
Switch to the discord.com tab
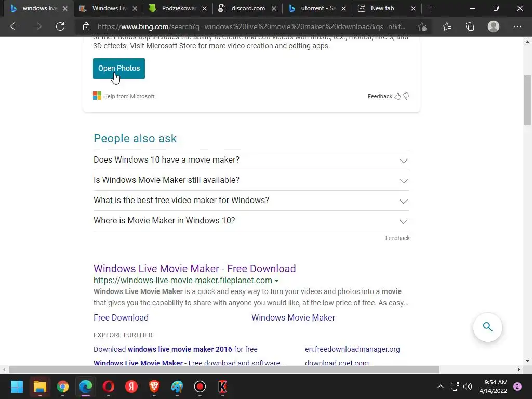coord(247,8)
